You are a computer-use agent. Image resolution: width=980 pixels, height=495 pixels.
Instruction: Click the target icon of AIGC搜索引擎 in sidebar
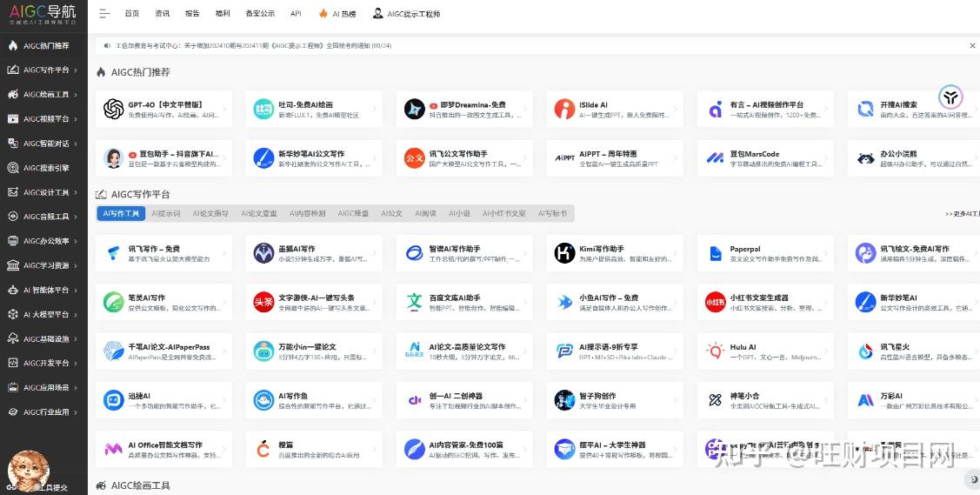12,168
